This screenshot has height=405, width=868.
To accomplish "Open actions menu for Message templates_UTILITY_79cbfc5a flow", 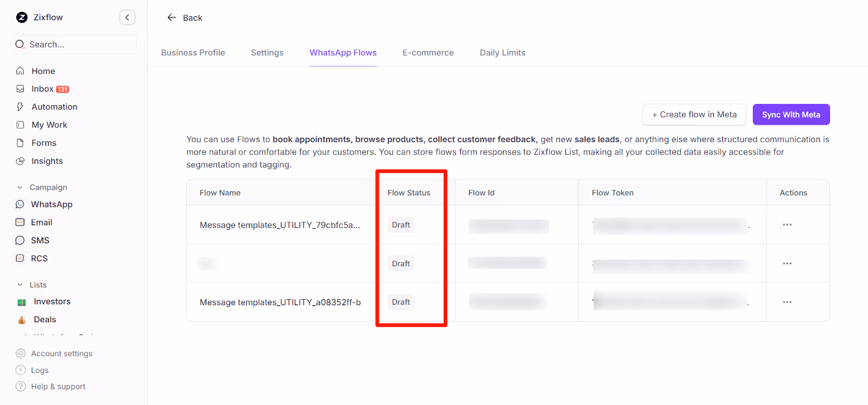I will (787, 224).
